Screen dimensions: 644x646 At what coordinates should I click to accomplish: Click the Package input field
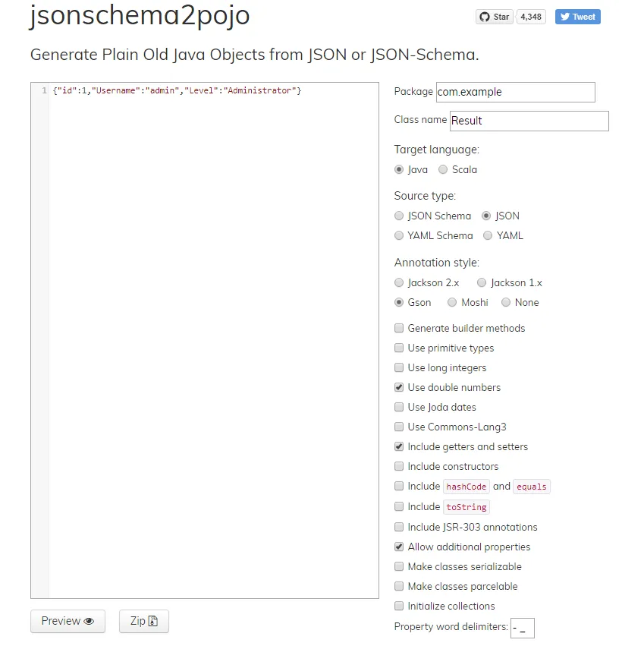515,92
